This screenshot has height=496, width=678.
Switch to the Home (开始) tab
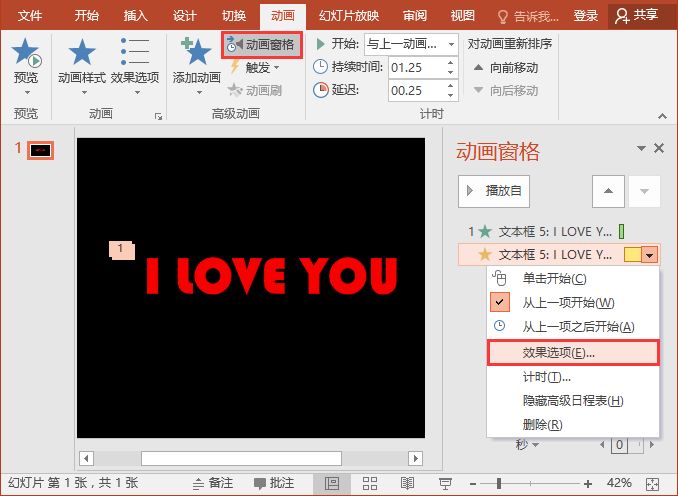86,16
